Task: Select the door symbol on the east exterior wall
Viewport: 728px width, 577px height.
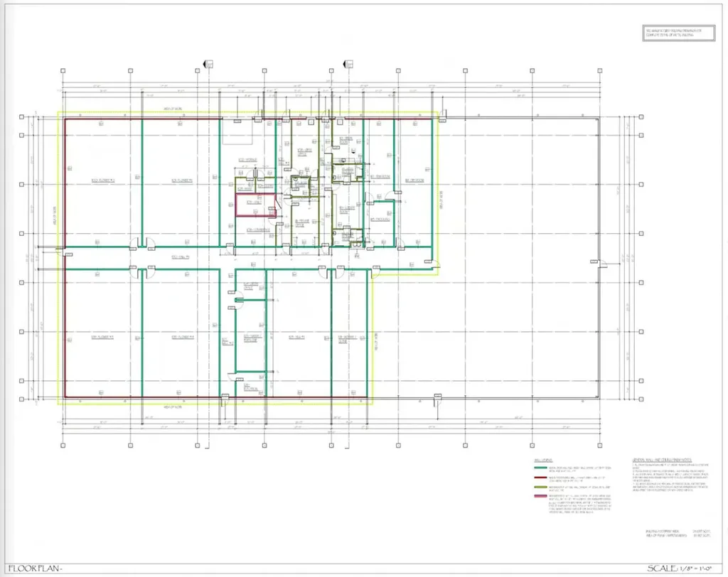Action: tap(599, 263)
